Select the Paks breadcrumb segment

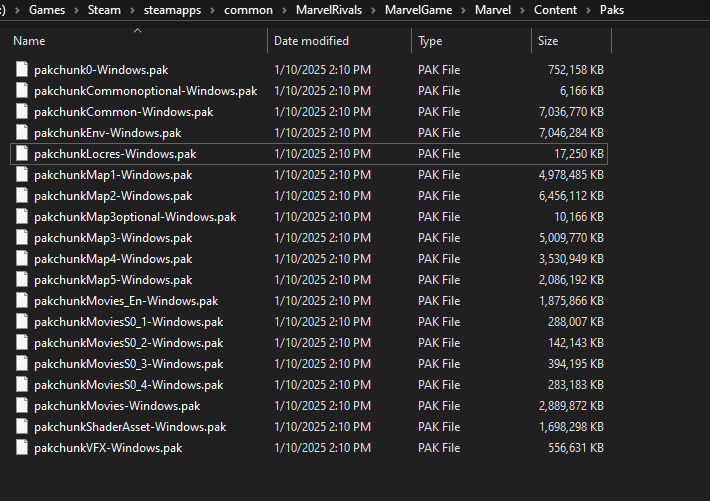612,10
